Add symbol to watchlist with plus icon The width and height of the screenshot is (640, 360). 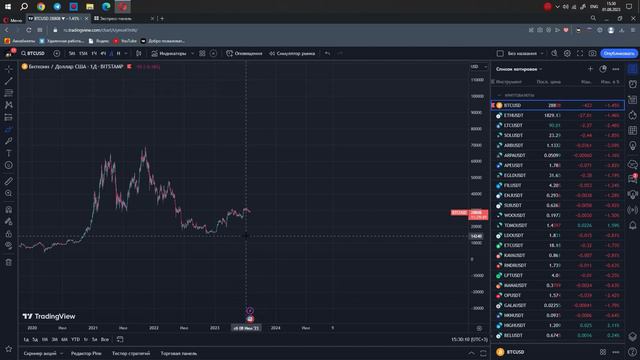point(590,69)
